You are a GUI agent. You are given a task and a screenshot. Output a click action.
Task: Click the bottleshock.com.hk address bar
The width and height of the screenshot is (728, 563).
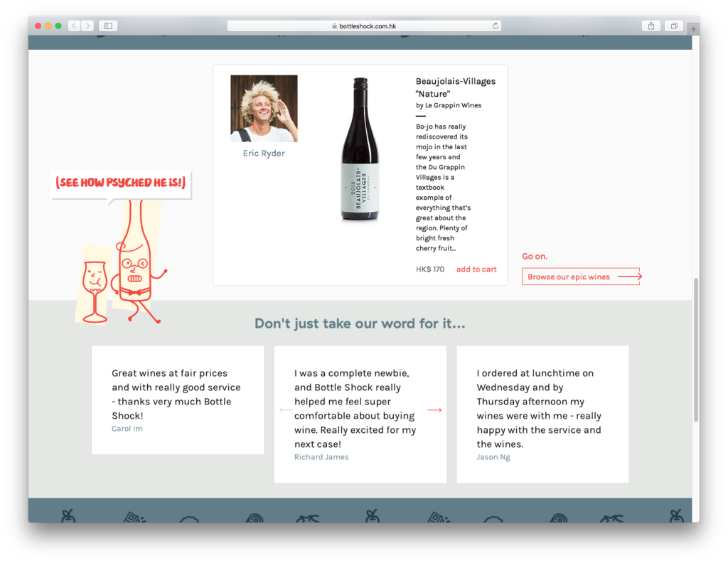(363, 26)
